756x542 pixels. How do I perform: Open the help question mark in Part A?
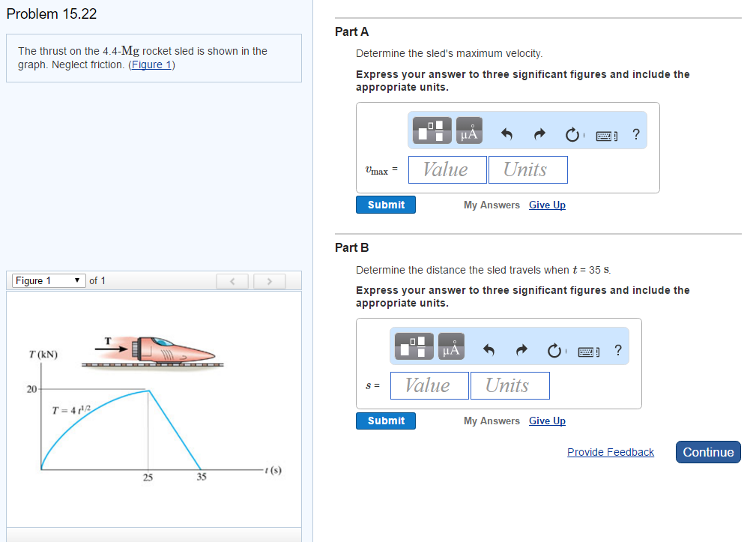635,133
